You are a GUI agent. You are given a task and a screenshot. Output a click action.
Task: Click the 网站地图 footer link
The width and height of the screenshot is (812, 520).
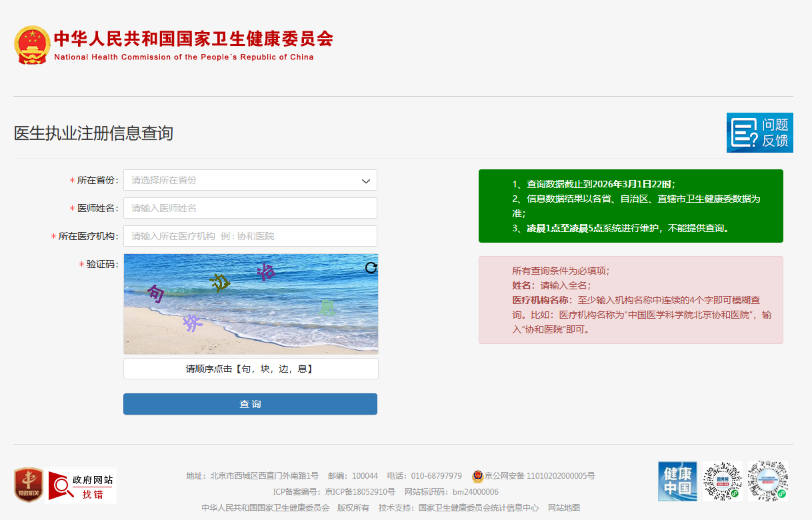pos(564,508)
